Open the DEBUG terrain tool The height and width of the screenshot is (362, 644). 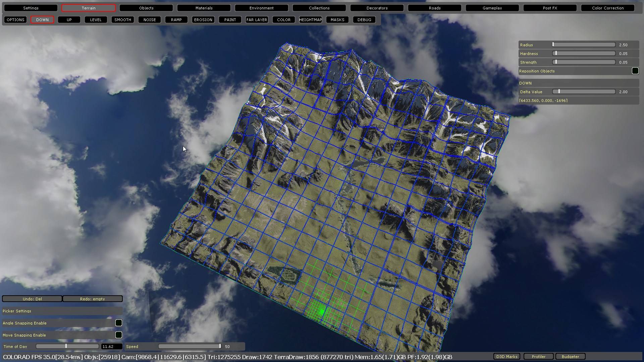(364, 20)
